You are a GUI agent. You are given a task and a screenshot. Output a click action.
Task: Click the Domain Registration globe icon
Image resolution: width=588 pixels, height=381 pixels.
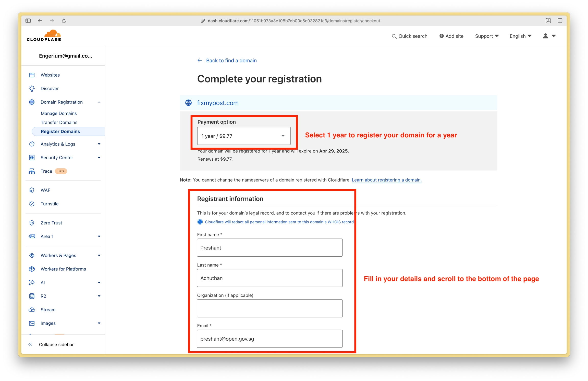point(32,102)
